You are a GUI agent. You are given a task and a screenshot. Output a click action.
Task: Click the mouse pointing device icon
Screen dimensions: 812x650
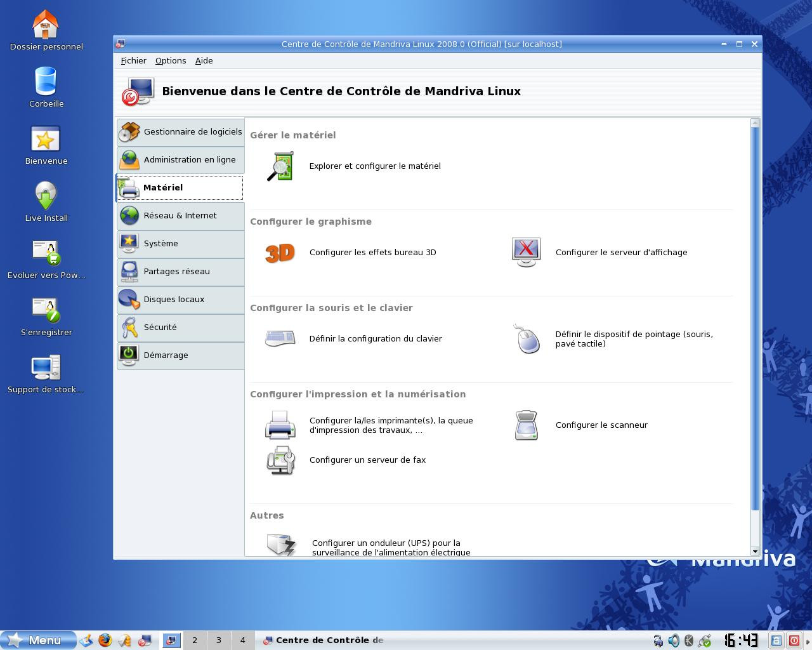(526, 339)
